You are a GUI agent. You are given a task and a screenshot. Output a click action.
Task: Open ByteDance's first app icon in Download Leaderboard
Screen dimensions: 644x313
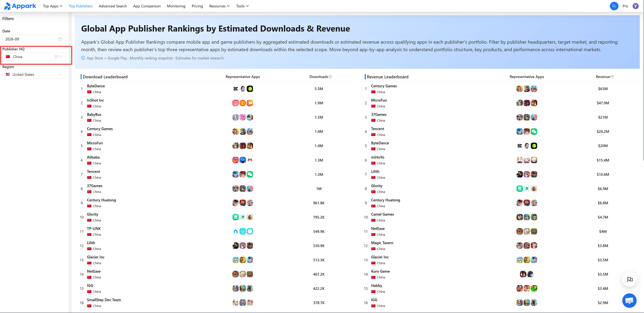(235, 89)
